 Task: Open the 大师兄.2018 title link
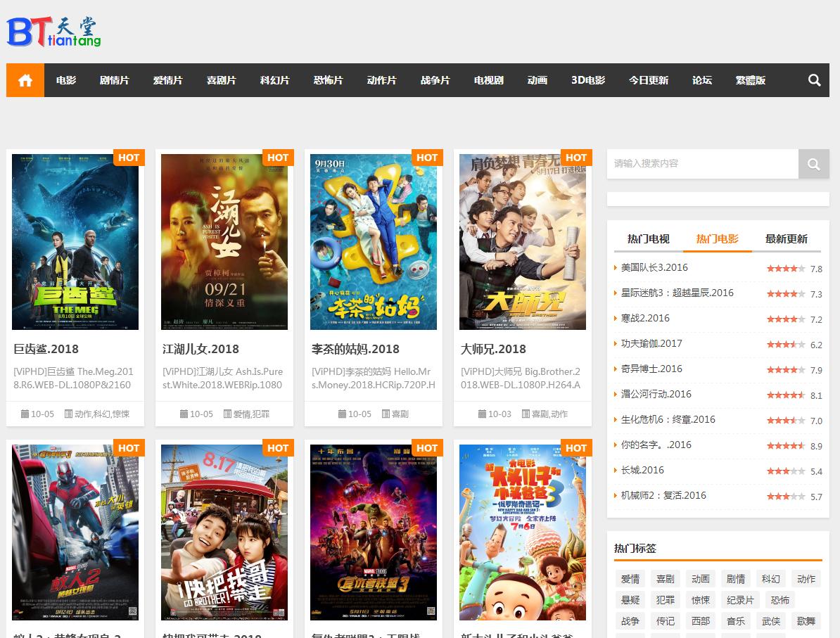pyautogui.click(x=493, y=350)
